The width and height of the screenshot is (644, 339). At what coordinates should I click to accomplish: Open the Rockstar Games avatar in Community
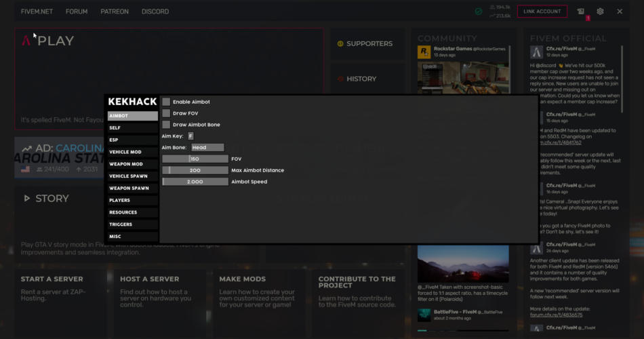pyautogui.click(x=424, y=52)
